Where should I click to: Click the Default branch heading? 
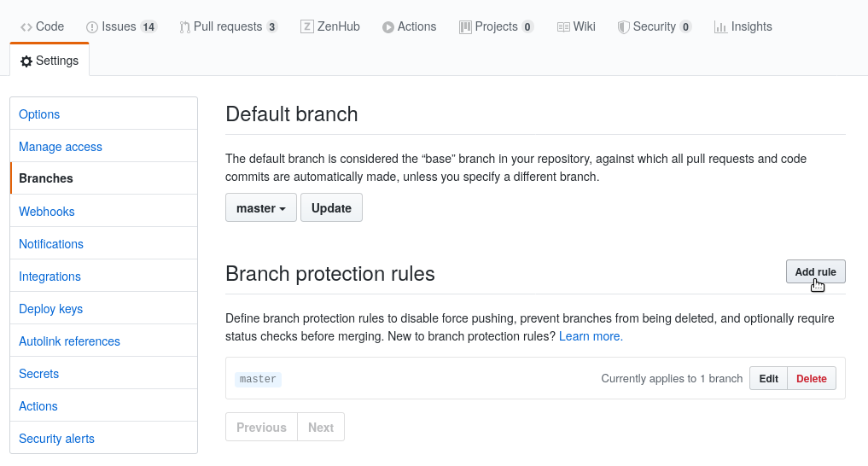point(292,114)
